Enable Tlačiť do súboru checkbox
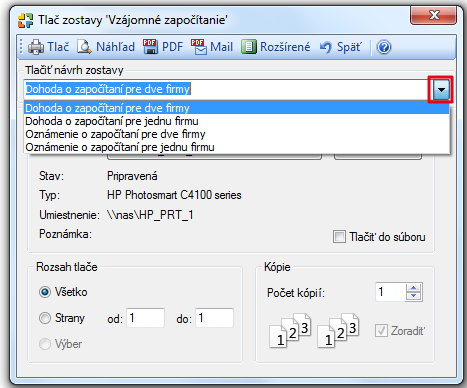Screen dimensions: 467x388 [339, 237]
